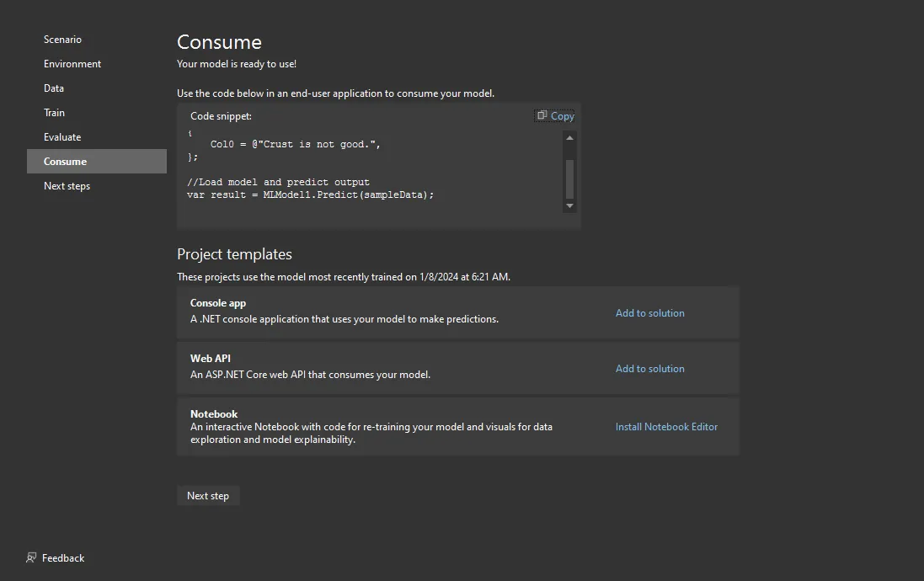Select the Console app template title
Viewport: 924px width, 581px height.
218,303
